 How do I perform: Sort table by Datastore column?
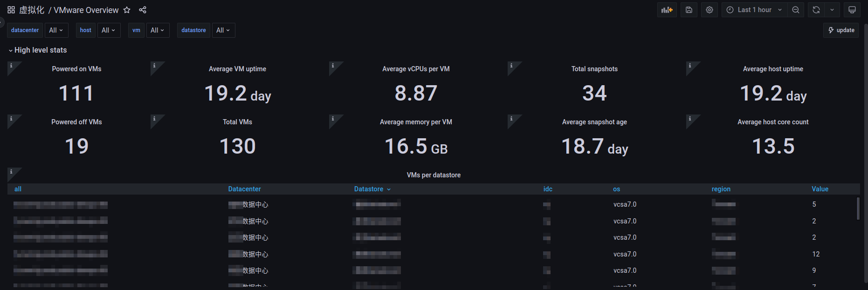click(369, 189)
